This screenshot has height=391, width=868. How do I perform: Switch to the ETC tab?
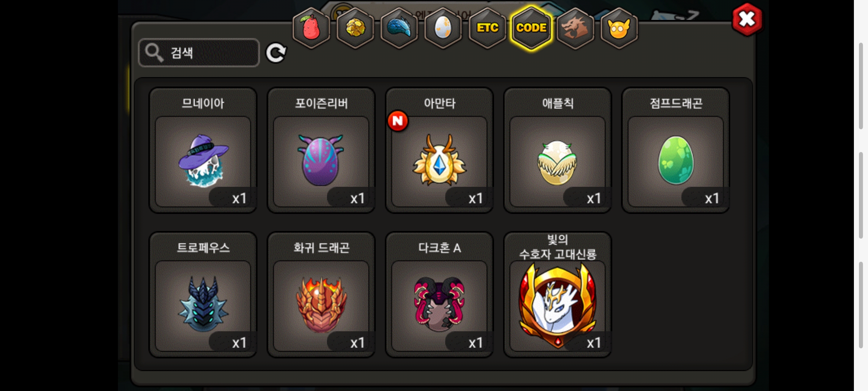[x=487, y=28]
